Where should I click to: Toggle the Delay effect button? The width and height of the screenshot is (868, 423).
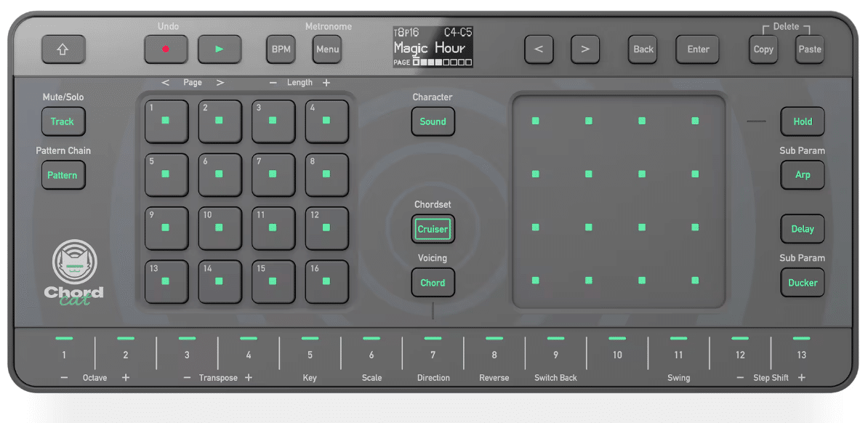point(803,229)
